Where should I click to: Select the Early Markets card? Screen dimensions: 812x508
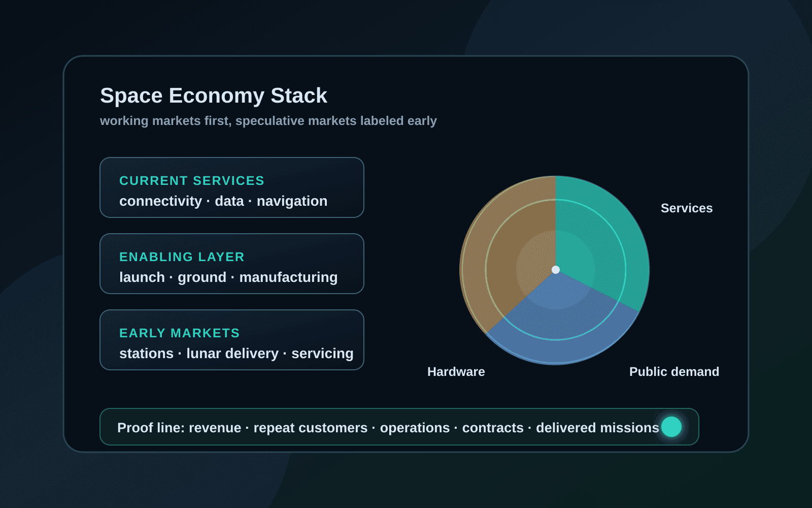pyautogui.click(x=232, y=340)
